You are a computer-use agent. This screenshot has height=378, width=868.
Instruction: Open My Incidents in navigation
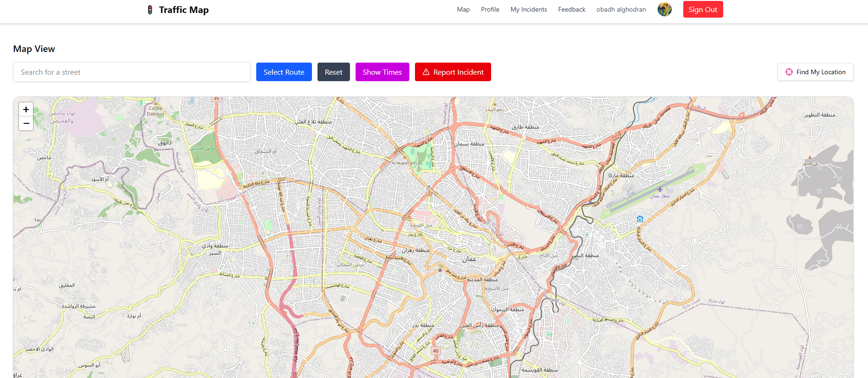[528, 9]
